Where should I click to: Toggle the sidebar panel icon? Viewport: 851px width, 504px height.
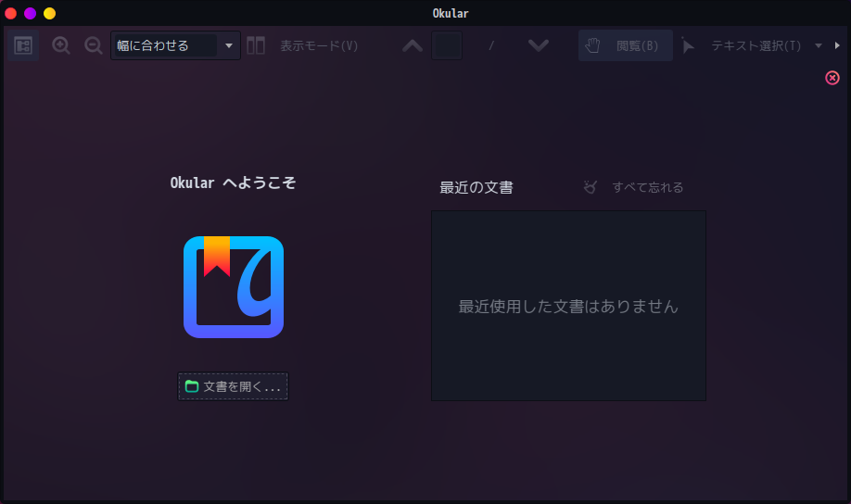point(23,45)
